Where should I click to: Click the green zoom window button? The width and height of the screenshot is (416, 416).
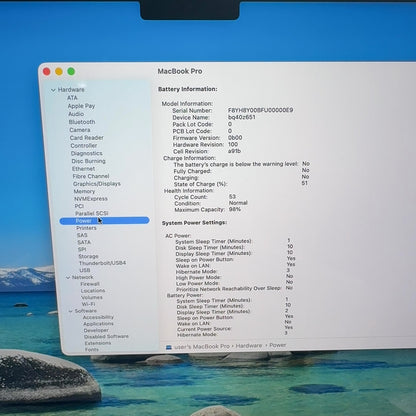[71, 71]
